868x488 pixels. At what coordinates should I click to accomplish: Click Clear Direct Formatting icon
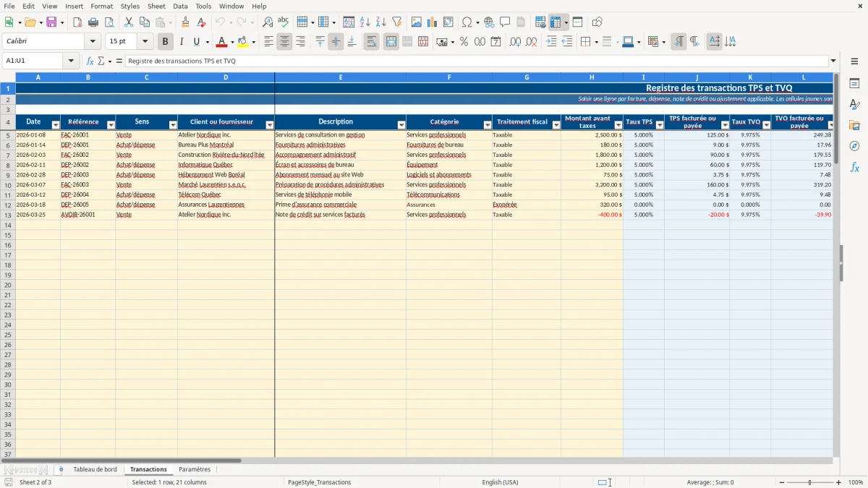tap(201, 22)
